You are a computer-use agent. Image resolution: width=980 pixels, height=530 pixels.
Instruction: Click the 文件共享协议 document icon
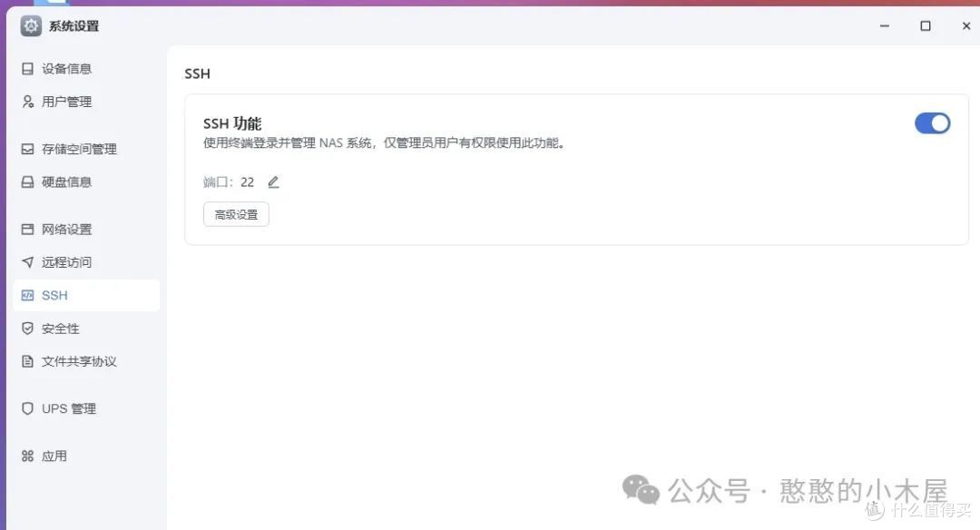27,361
